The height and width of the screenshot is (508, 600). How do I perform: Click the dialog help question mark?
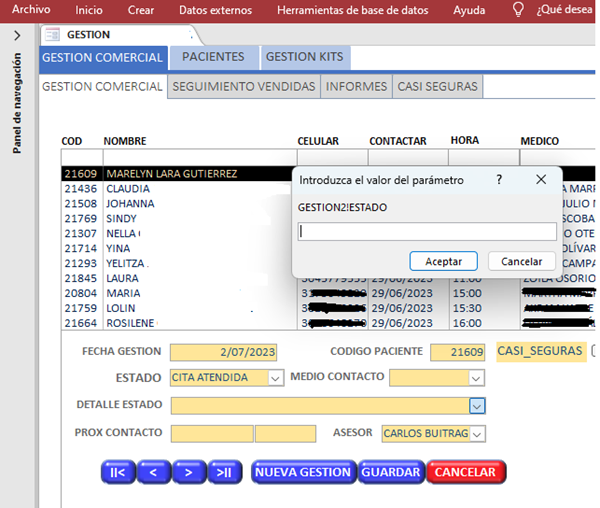click(499, 179)
